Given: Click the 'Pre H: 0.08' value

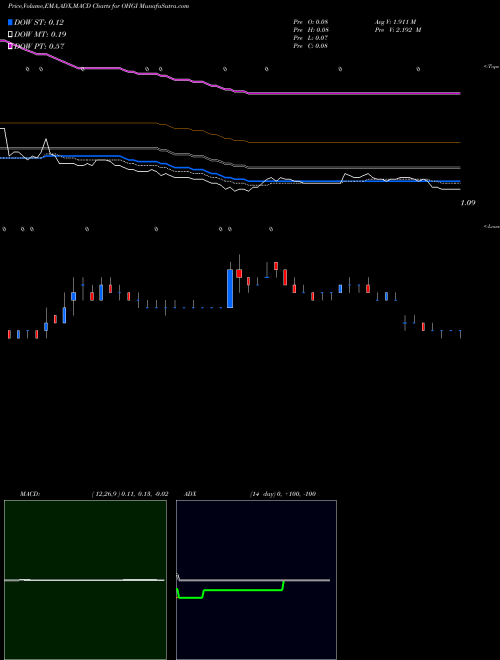Looking at the screenshot, I should click(311, 30).
